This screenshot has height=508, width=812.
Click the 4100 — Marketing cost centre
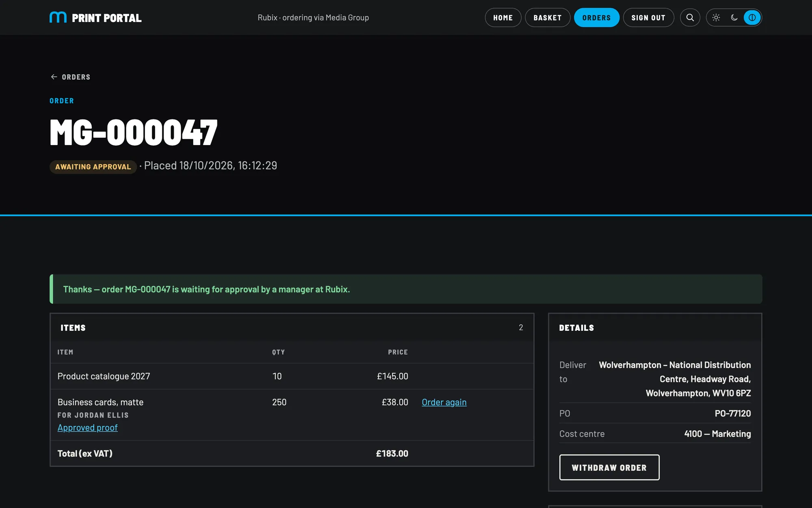click(x=717, y=434)
